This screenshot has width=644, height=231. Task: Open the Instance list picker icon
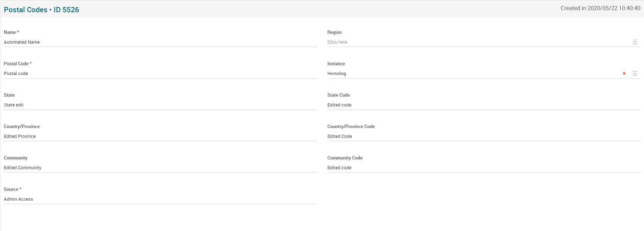[635, 74]
